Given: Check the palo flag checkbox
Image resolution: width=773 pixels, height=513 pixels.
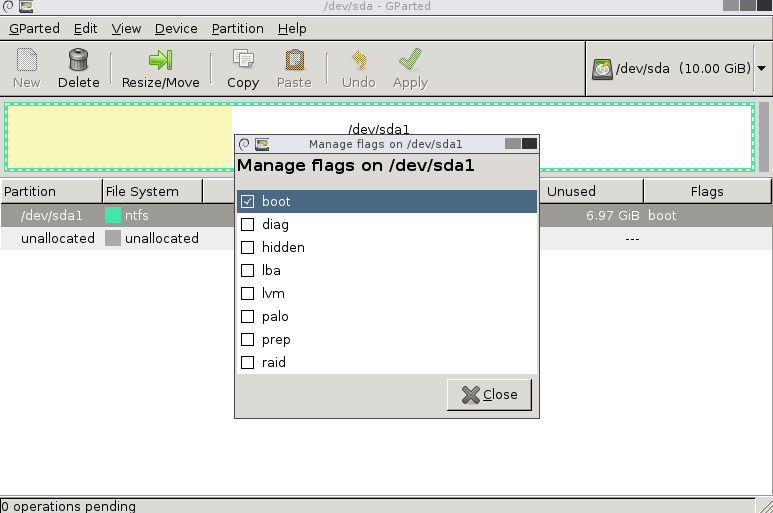Looking at the screenshot, I should pyautogui.click(x=247, y=316).
